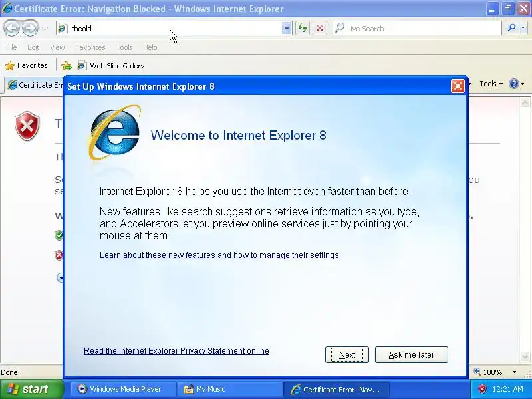Click the magnifier Search button

tap(511, 28)
